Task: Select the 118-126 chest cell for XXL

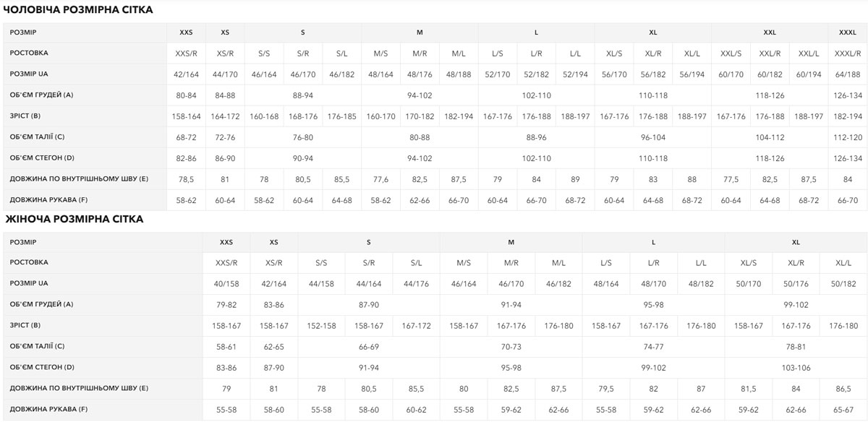Action: tap(770, 95)
